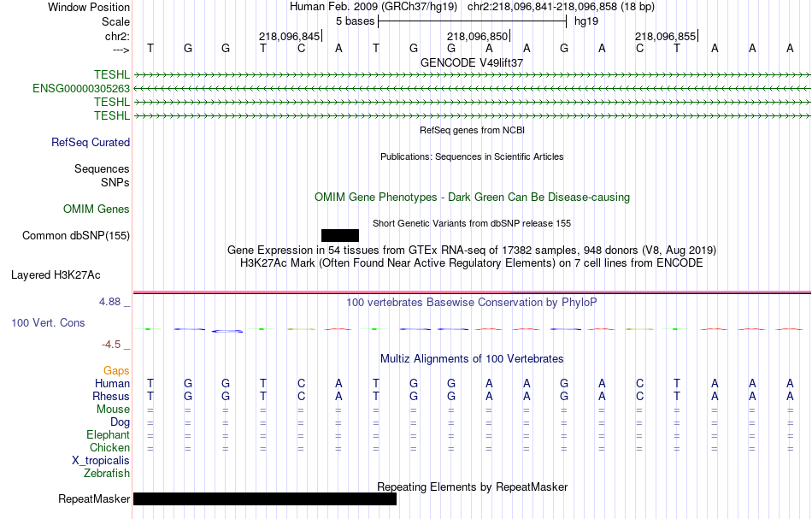Open Publications: Sequences in Scientific Articles title
Image resolution: width=812 pixels, height=519 pixels.
(472, 156)
